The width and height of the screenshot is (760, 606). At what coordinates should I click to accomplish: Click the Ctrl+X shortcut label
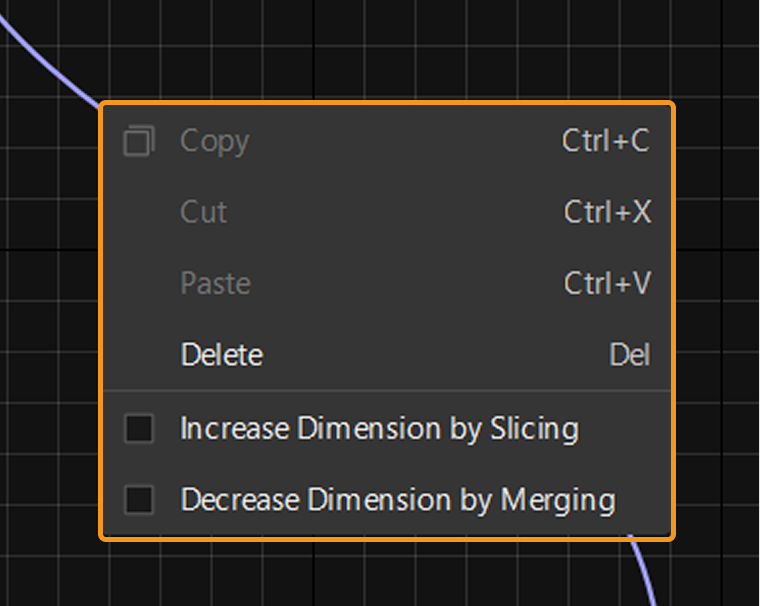607,212
